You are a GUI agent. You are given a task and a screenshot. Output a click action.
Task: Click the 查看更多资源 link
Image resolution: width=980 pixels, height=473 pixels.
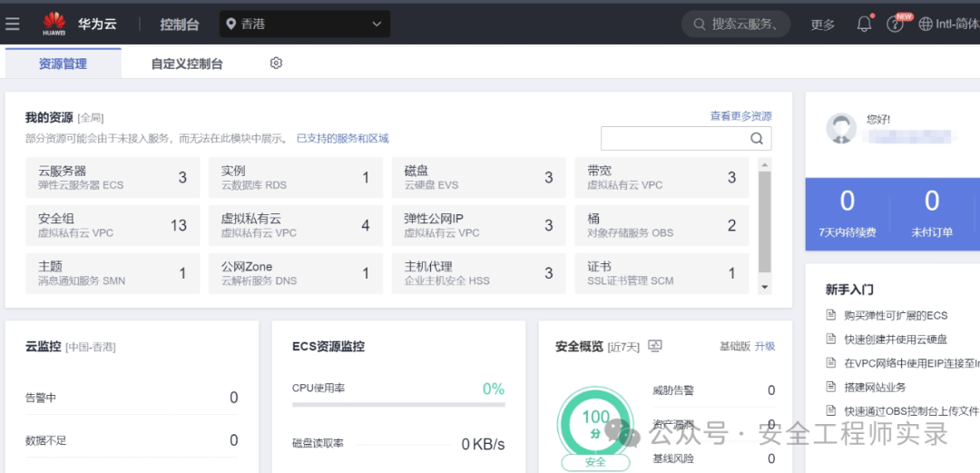click(x=740, y=115)
